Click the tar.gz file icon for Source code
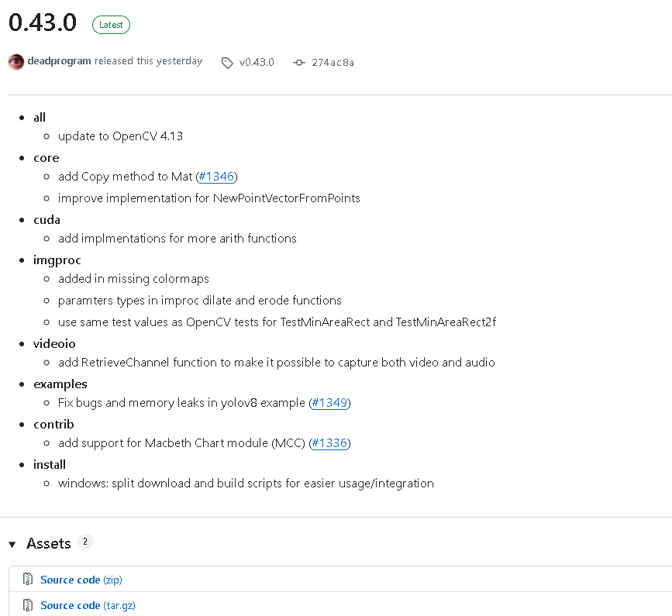 (x=28, y=605)
